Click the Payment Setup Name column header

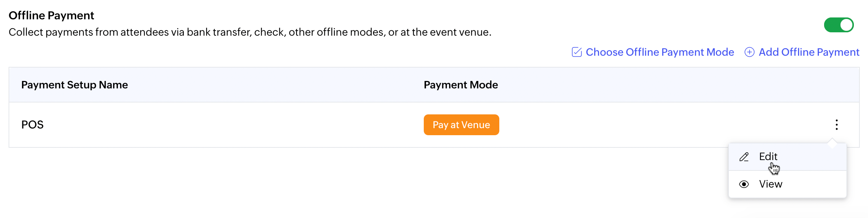coord(74,85)
